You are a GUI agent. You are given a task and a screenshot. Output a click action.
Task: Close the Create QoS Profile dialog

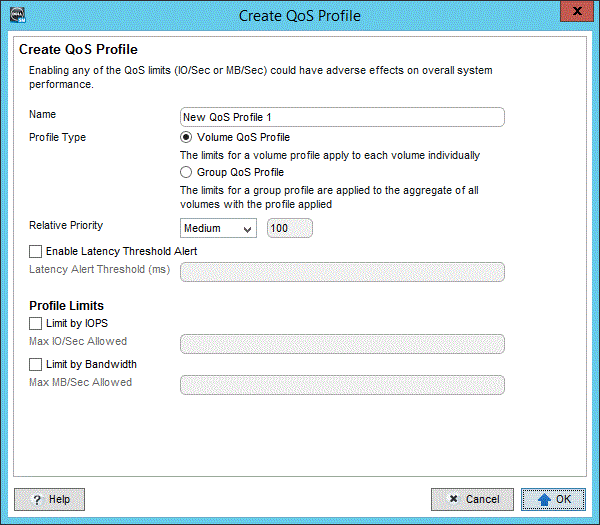tap(577, 11)
